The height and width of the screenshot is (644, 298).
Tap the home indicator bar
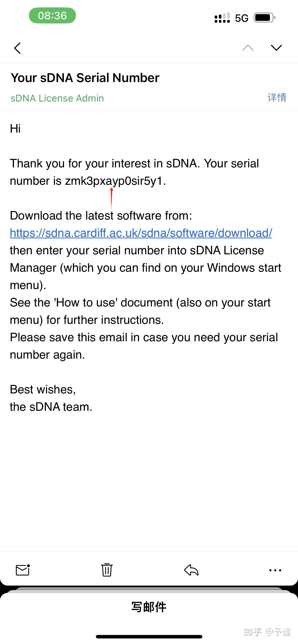tap(149, 637)
